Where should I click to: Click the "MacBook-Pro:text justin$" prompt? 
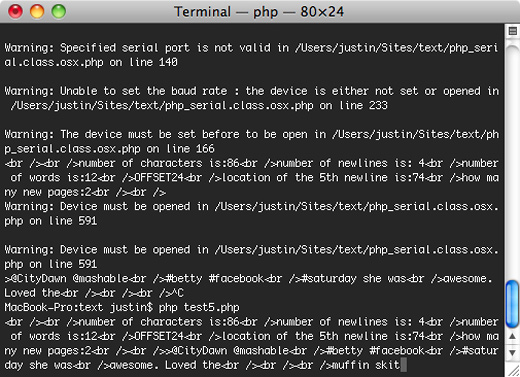(x=78, y=307)
